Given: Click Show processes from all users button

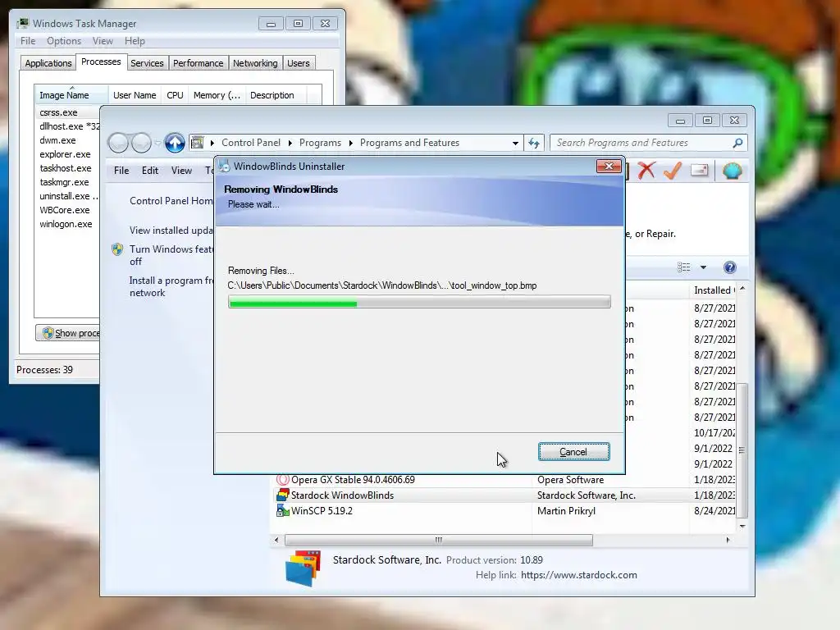Looking at the screenshot, I should (68, 333).
